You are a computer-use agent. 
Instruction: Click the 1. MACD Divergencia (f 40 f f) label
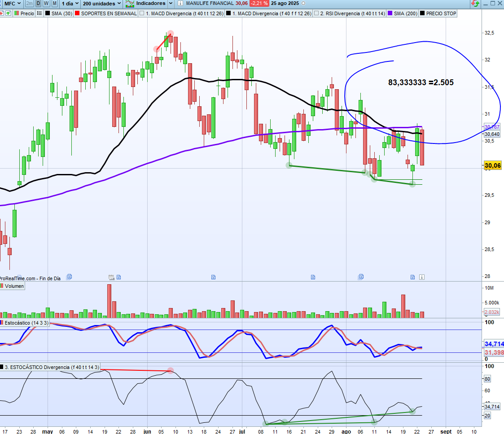272,13
